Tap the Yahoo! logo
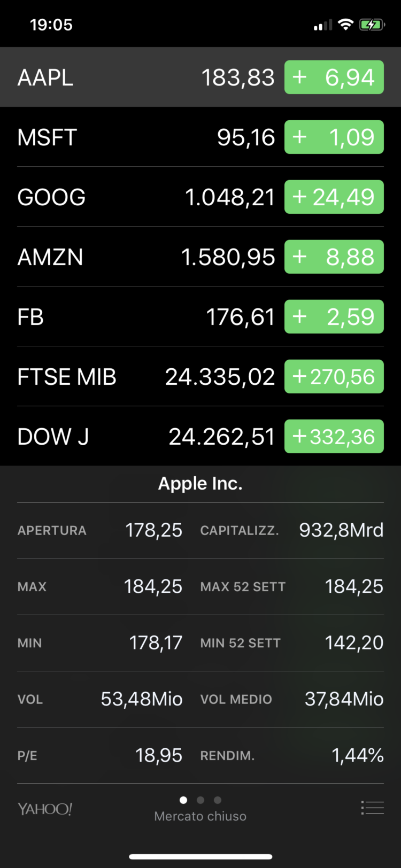 click(45, 809)
